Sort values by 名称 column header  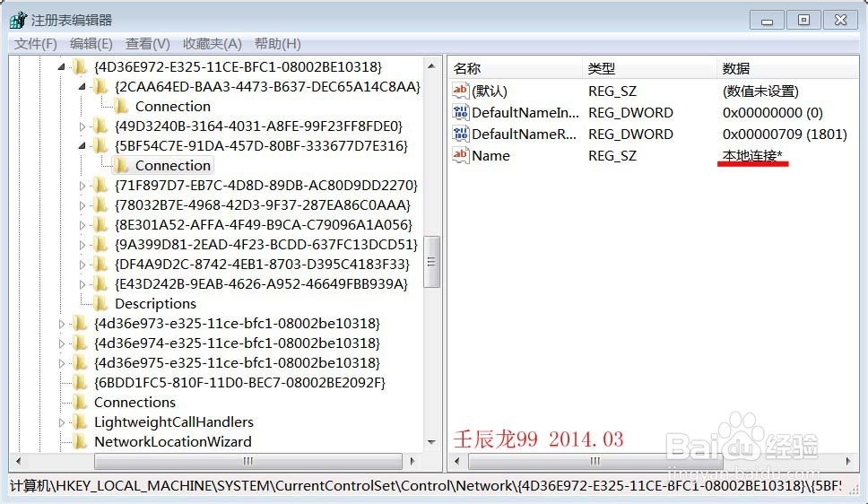(516, 69)
